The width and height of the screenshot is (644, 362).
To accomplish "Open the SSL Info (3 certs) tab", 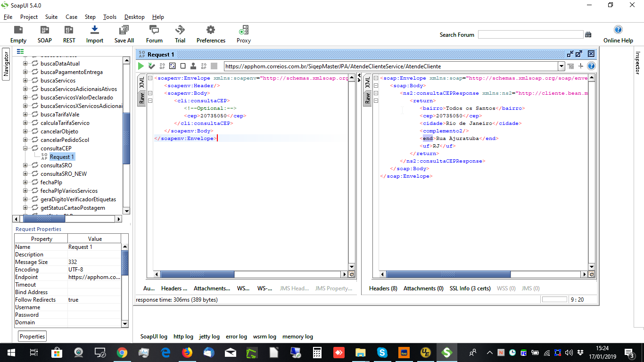I will [x=470, y=288].
